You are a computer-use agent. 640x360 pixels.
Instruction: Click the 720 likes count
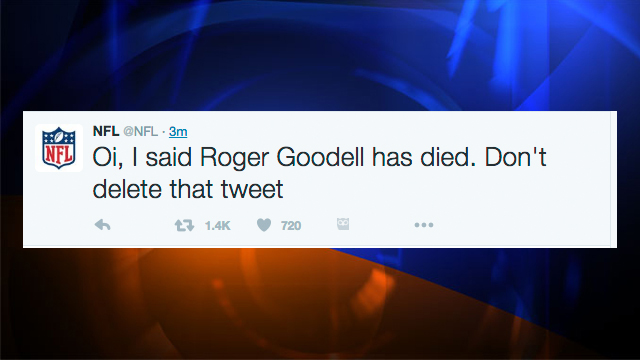point(291,226)
